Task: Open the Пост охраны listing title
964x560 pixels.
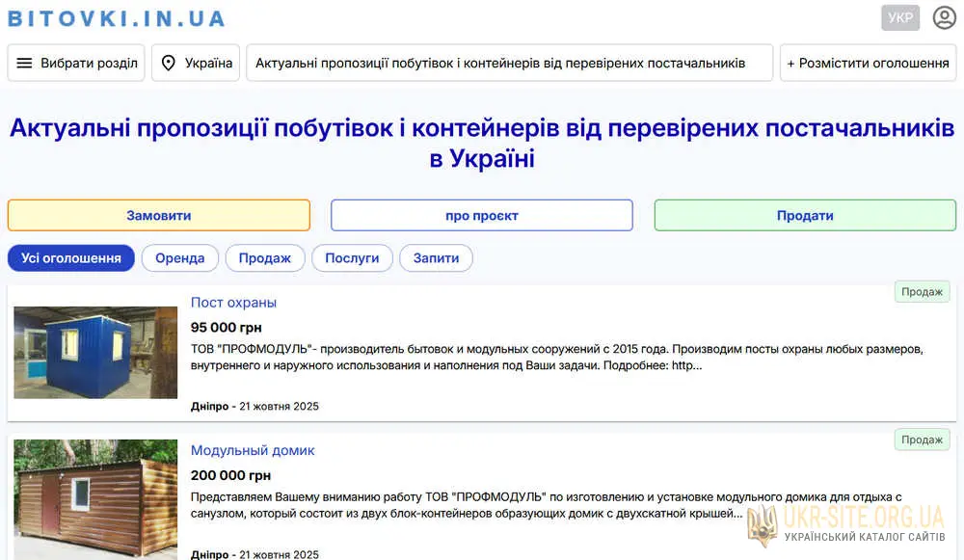Action: (x=233, y=303)
